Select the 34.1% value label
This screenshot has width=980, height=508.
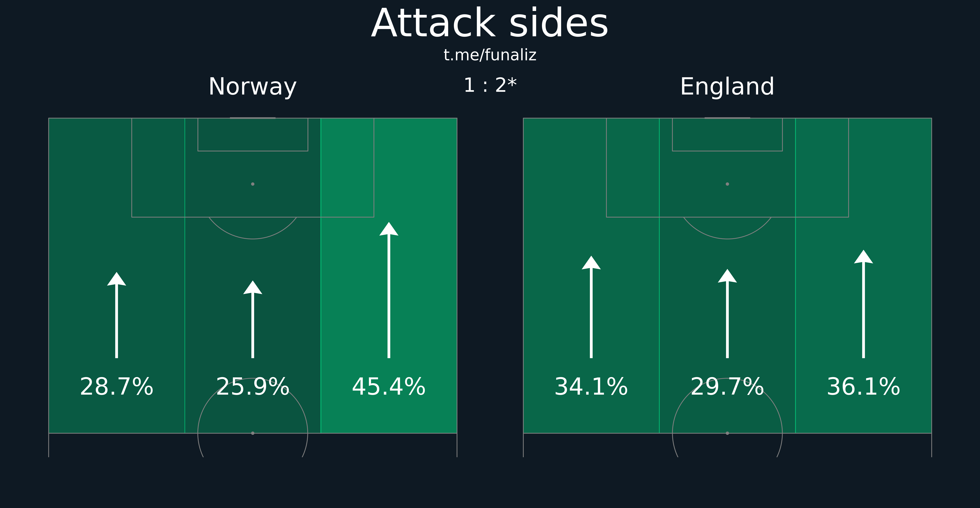point(591,387)
